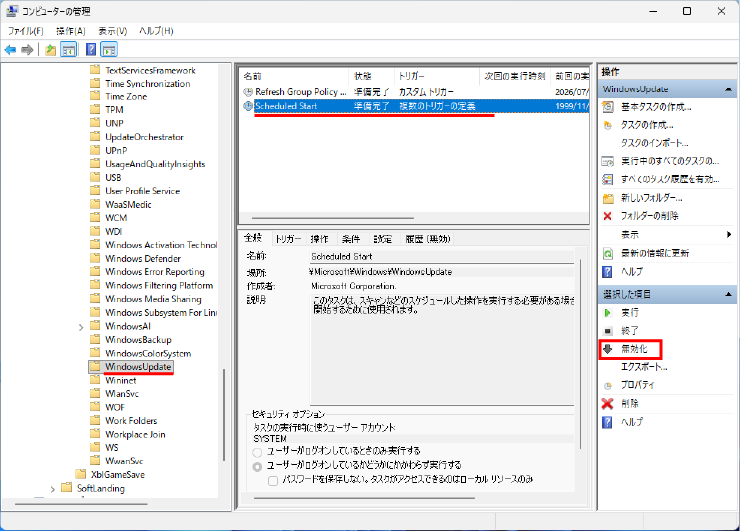Click the green 実行 run icon

coord(607,312)
